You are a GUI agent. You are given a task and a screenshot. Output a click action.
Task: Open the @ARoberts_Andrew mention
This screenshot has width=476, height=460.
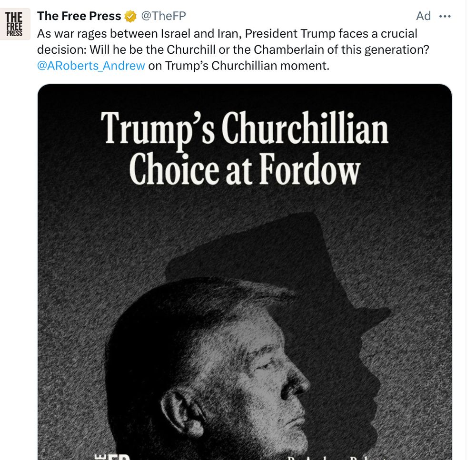pyautogui.click(x=91, y=66)
